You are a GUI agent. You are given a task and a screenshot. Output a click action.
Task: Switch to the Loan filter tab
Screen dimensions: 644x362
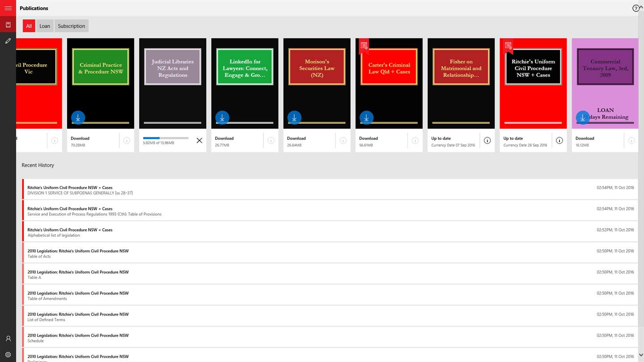[45, 26]
